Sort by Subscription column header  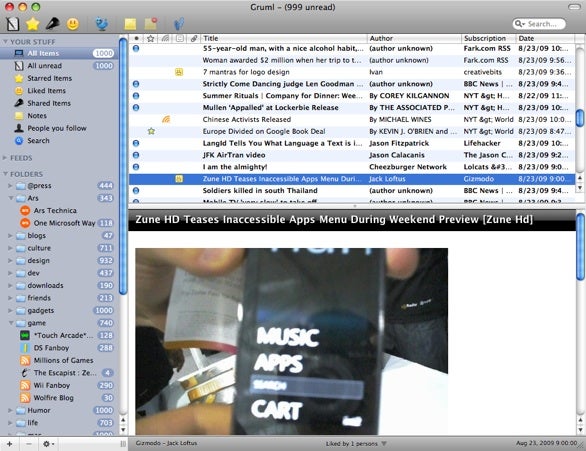pyautogui.click(x=488, y=38)
